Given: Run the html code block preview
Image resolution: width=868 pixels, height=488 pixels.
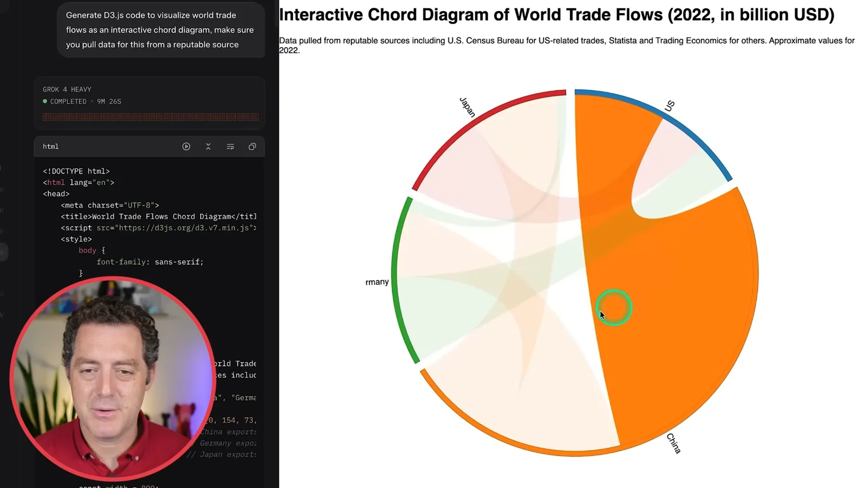Looking at the screenshot, I should click(186, 146).
